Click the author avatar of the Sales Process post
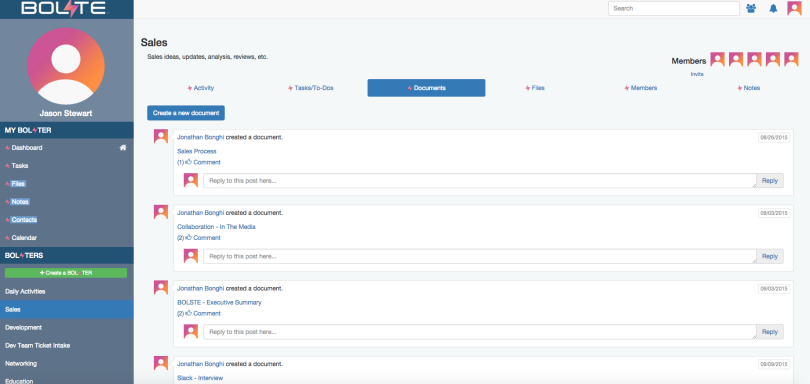Image resolution: width=810 pixels, height=384 pixels. 161,136
